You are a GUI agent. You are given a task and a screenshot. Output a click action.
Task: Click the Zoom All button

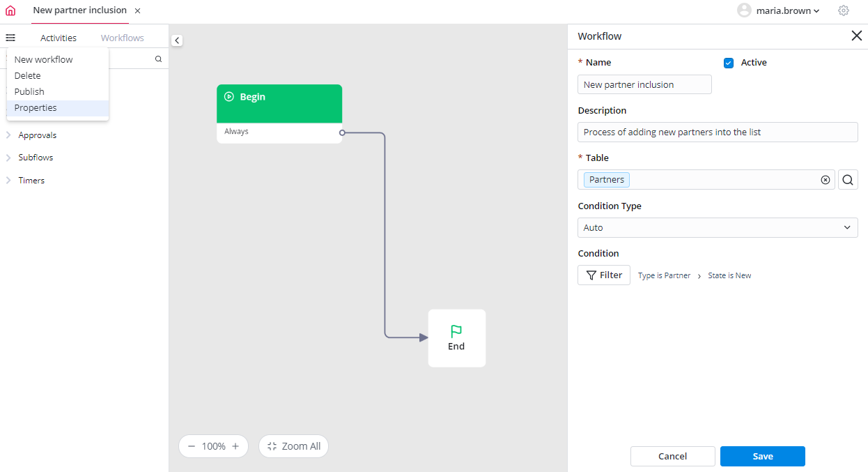(x=293, y=446)
